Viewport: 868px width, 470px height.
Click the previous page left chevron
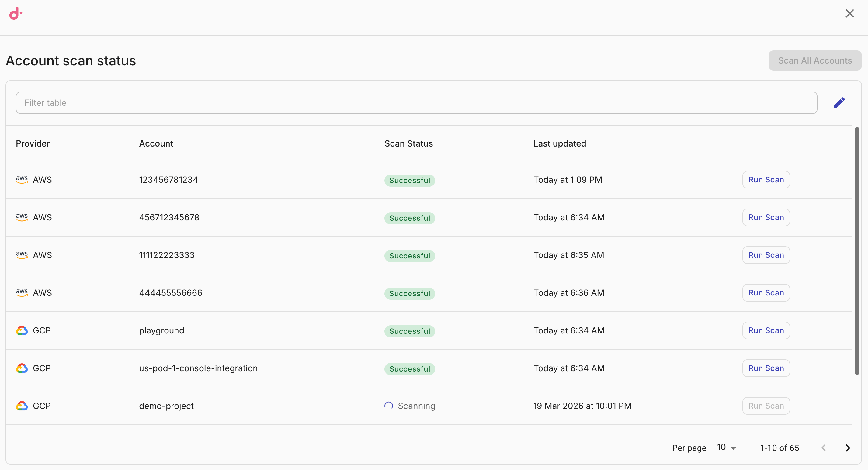pos(824,448)
